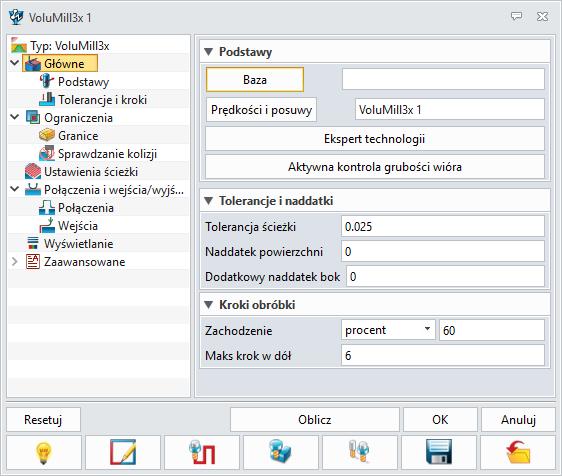This screenshot has height=476, width=562.
Task: Select the Ograniczenia tree label
Action: coord(78,118)
